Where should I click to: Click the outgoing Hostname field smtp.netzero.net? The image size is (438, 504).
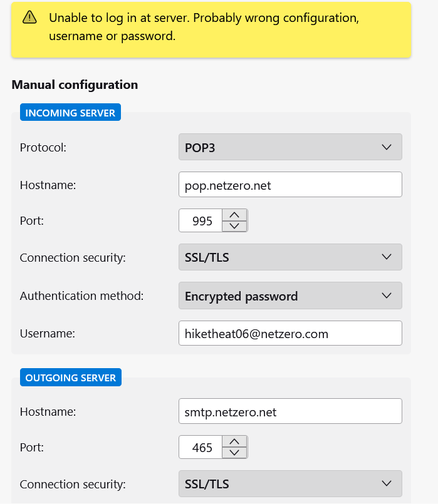(290, 411)
